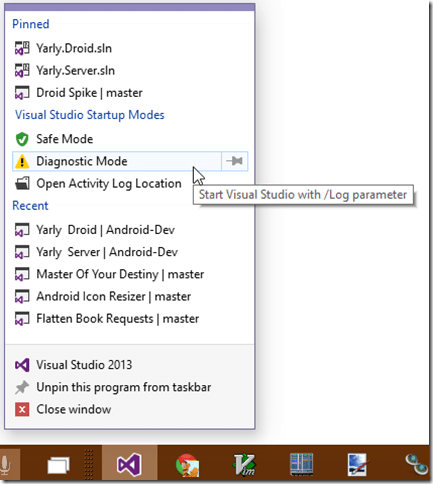Viewport: 433px width, 484px height.
Task: Click the yellow Diagnostic Mode warning icon
Action: 22,161
